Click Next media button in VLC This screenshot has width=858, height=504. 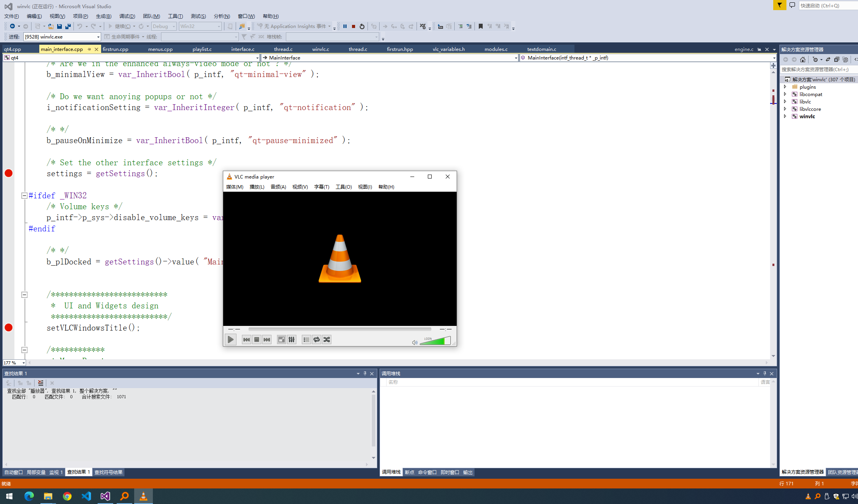tap(267, 339)
